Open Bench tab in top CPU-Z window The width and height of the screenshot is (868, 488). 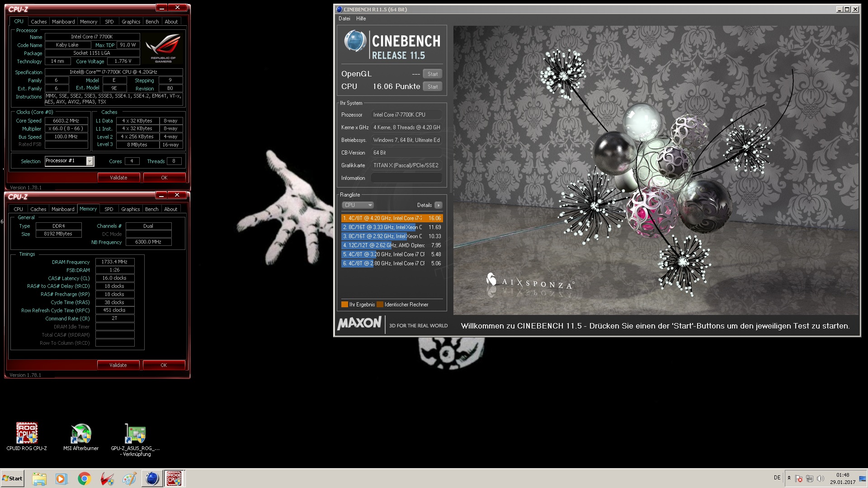[x=152, y=22]
